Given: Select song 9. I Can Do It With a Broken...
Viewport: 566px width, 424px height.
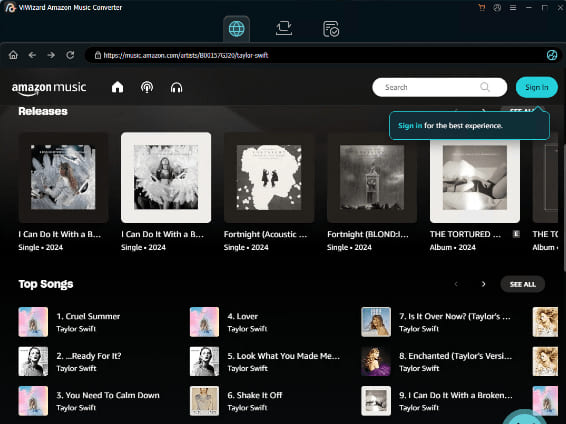Looking at the screenshot, I should click(x=456, y=395).
